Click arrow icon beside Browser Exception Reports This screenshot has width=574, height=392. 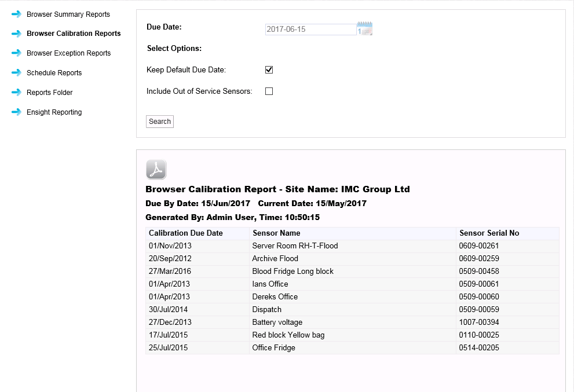pos(16,53)
